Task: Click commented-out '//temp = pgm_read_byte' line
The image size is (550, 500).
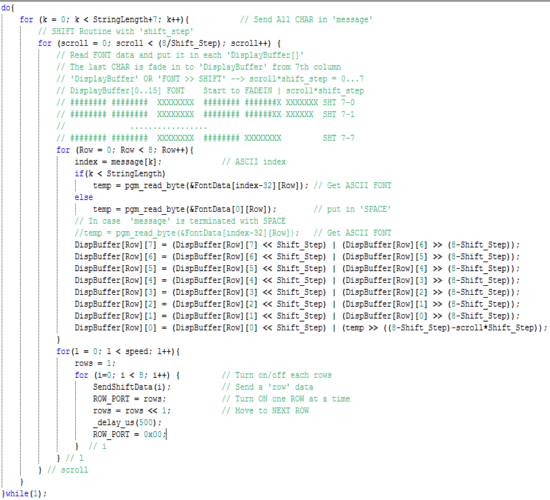Action: click(187, 233)
